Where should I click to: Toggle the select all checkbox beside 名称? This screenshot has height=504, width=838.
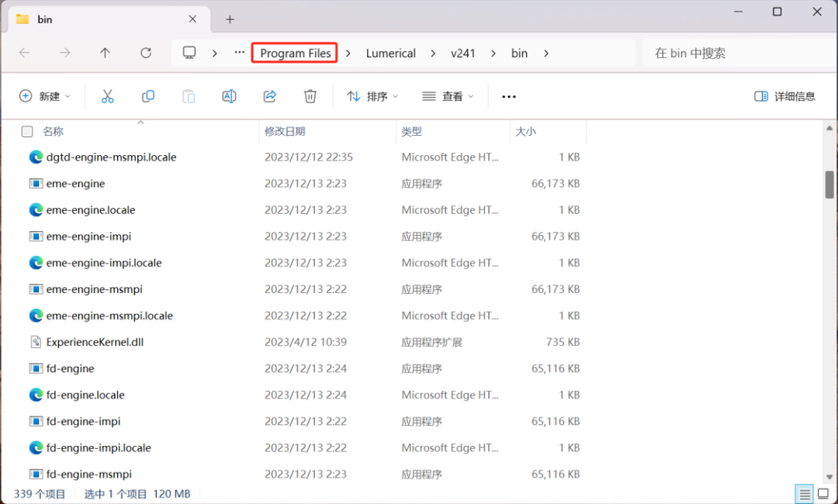(x=27, y=132)
